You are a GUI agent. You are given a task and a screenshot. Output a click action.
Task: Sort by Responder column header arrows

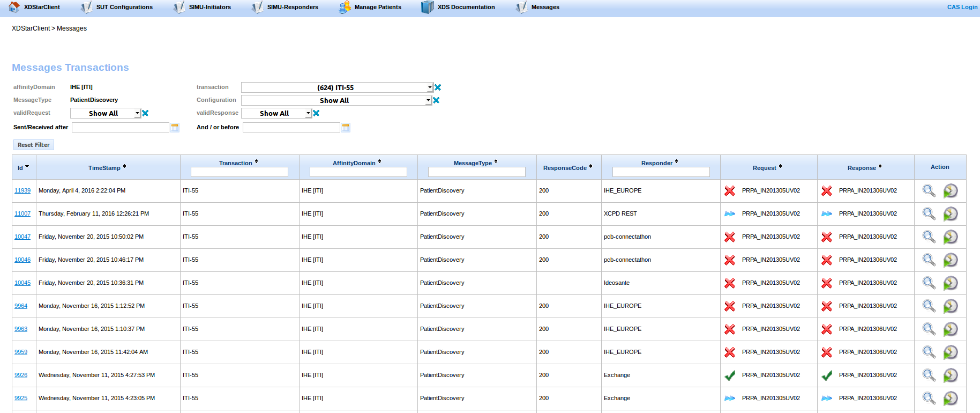click(x=676, y=161)
